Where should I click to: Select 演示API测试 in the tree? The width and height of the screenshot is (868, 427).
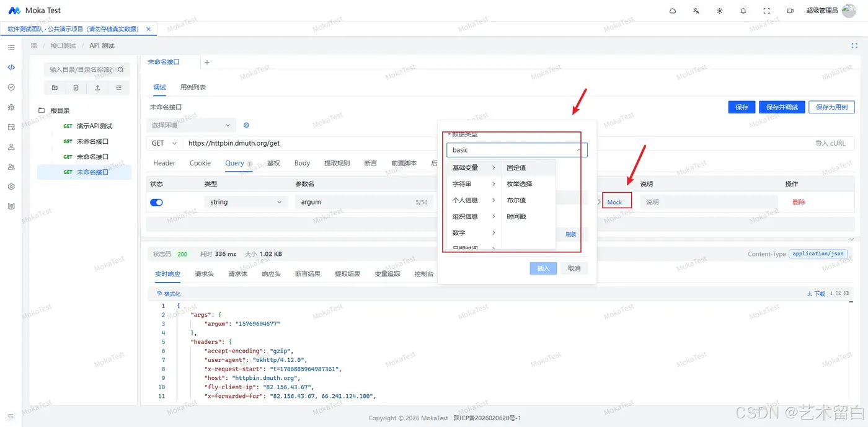click(94, 126)
